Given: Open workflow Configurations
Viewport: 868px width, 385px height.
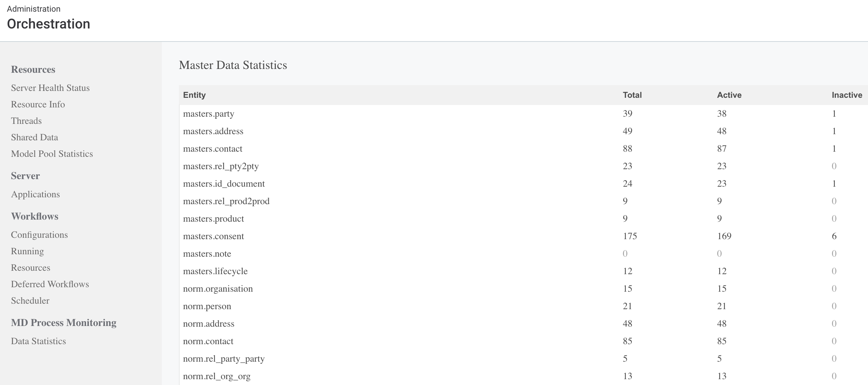Looking at the screenshot, I should 39,235.
